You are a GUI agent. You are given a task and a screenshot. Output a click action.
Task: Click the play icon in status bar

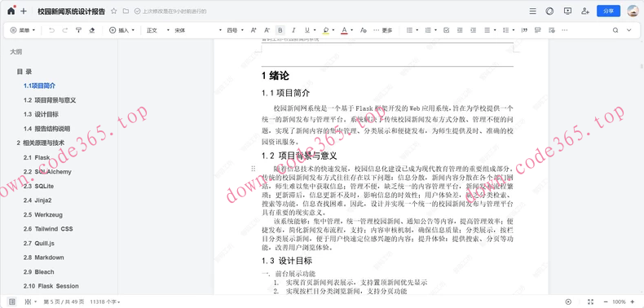(x=568, y=301)
